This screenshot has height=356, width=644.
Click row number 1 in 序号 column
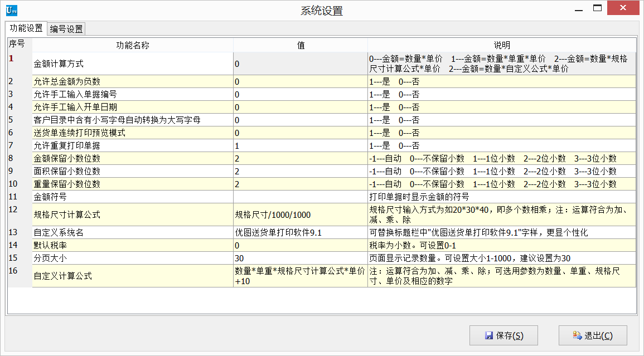click(20, 64)
